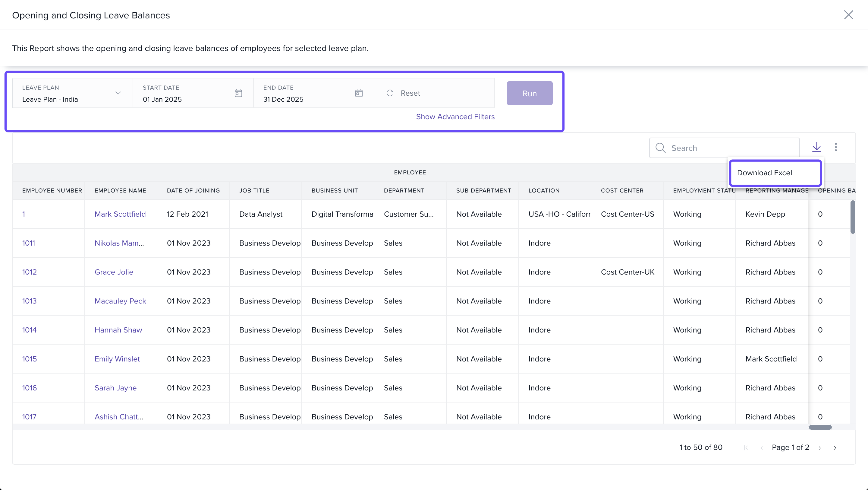The height and width of the screenshot is (490, 868).
Task: Click the Reset filters icon
Action: point(390,93)
